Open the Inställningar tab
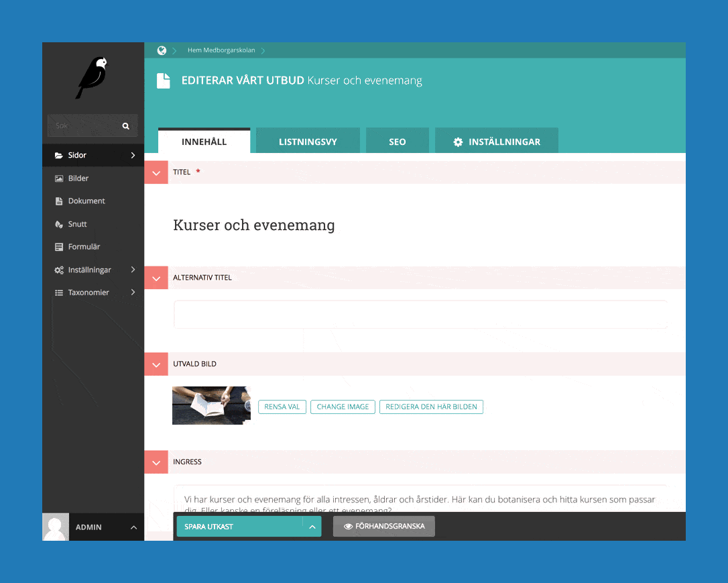Image resolution: width=728 pixels, height=583 pixels. pos(497,141)
